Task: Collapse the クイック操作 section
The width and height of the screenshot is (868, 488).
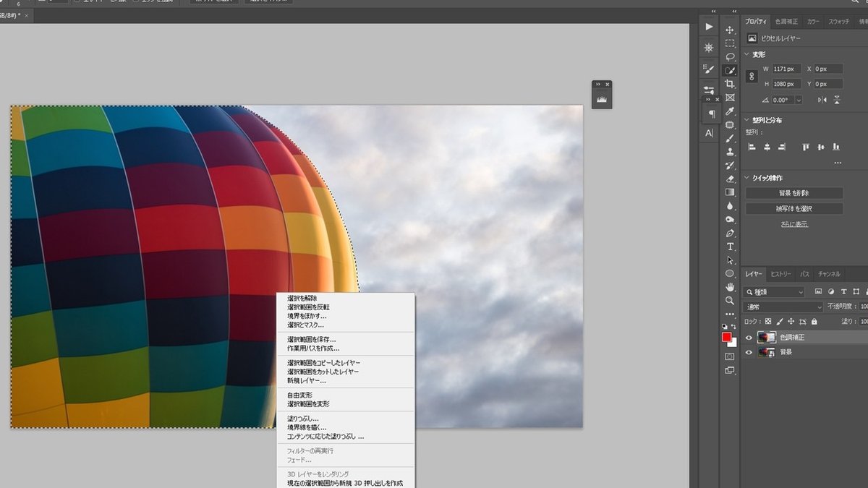Action: pos(747,178)
